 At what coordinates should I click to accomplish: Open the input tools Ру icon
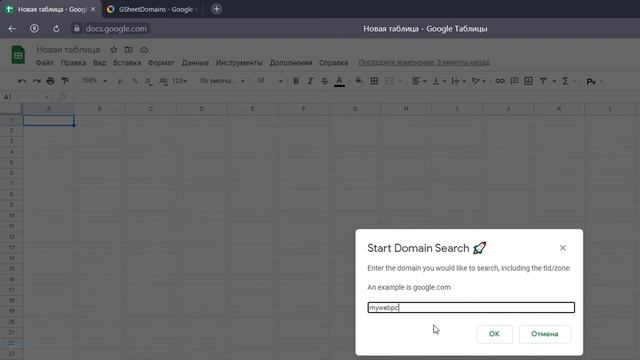click(591, 82)
